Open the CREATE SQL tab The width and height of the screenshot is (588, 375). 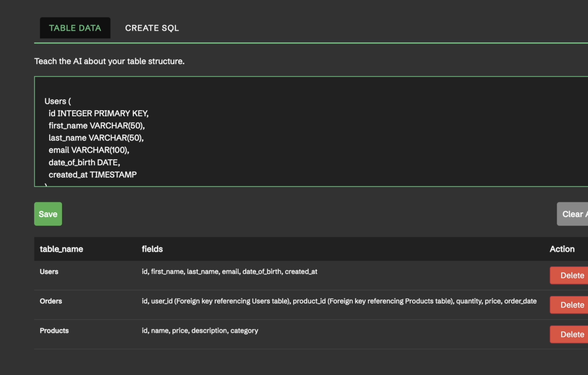[152, 28]
